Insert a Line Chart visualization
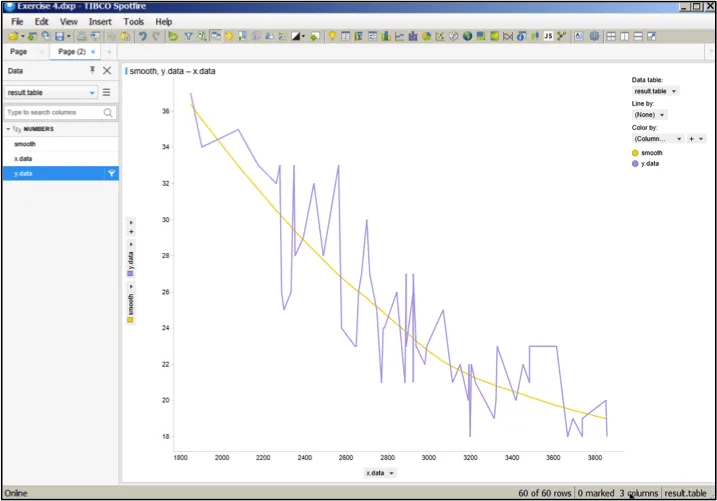This screenshot has height=501, width=717. [400, 36]
